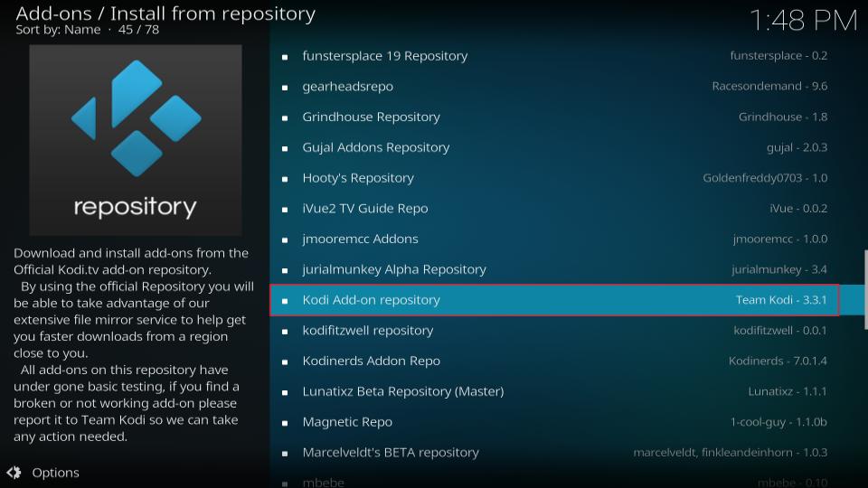Image resolution: width=868 pixels, height=488 pixels.
Task: Click the 'Racesondemand - 9.6' author text
Action: (x=769, y=87)
